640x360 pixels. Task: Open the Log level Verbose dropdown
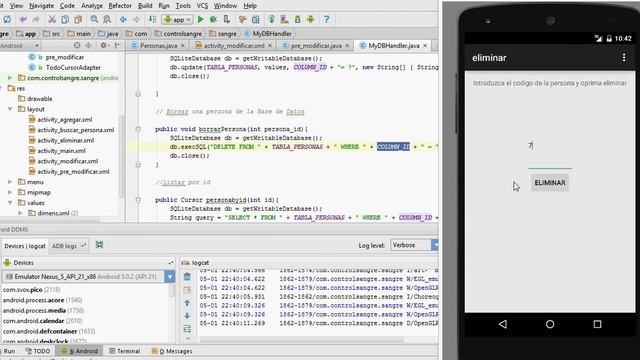pyautogui.click(x=414, y=245)
